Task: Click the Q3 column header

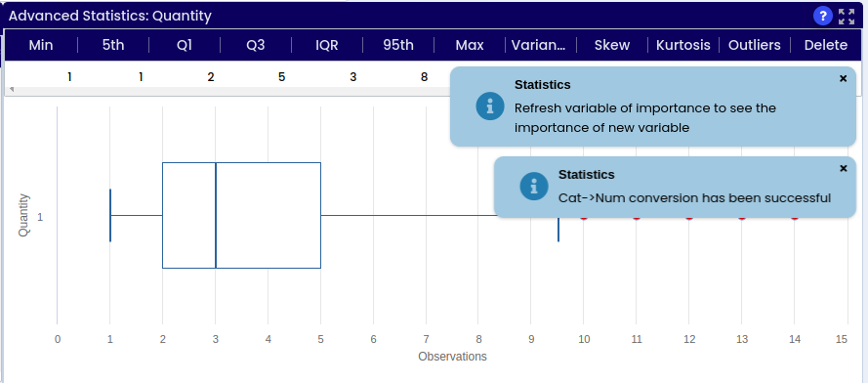Action: 256,45
